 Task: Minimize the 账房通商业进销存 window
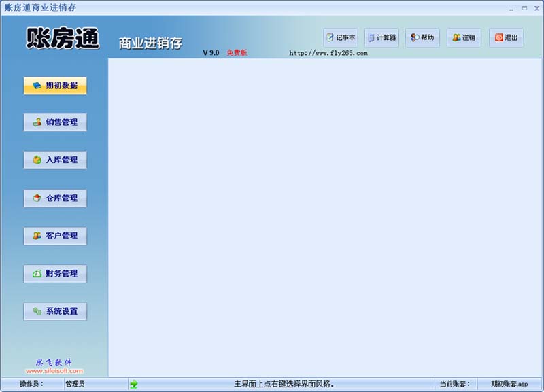(511, 8)
